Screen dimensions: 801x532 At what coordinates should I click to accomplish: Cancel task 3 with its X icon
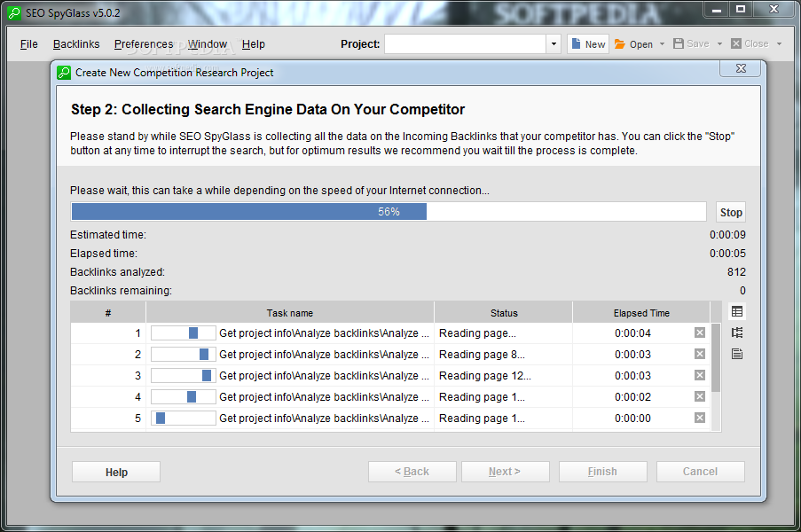click(700, 375)
